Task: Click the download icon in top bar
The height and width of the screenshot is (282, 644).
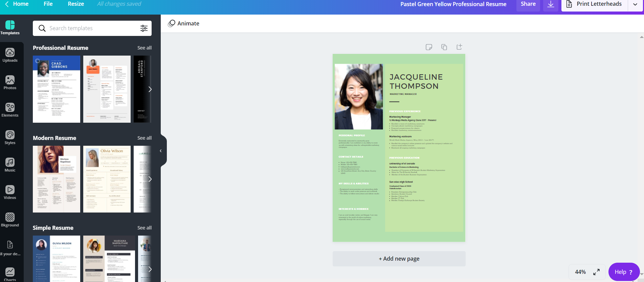Action: tap(551, 4)
